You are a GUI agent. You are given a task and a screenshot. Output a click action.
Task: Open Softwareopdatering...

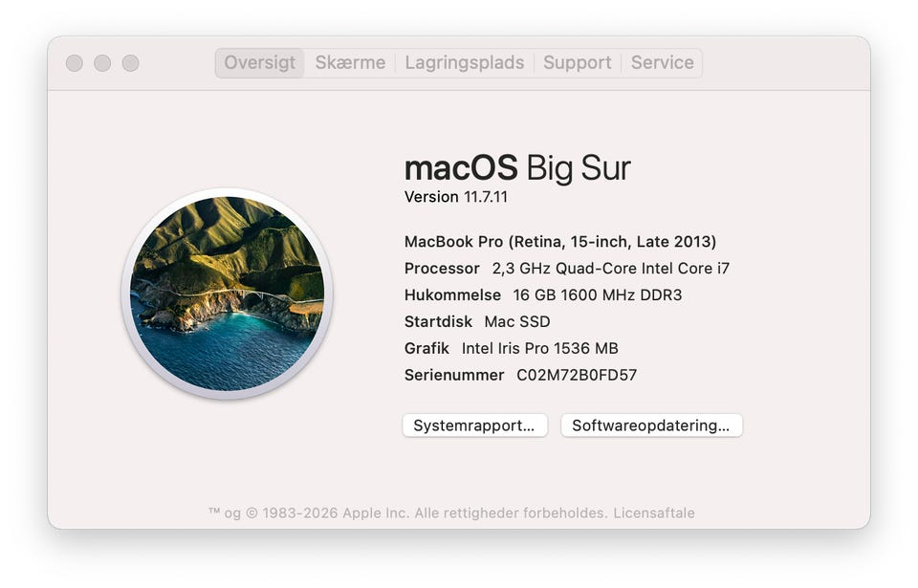[651, 425]
